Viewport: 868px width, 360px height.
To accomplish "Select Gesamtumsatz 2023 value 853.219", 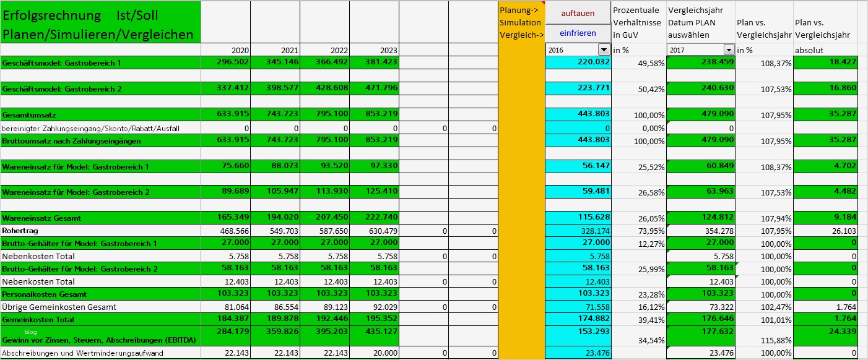I will point(374,114).
